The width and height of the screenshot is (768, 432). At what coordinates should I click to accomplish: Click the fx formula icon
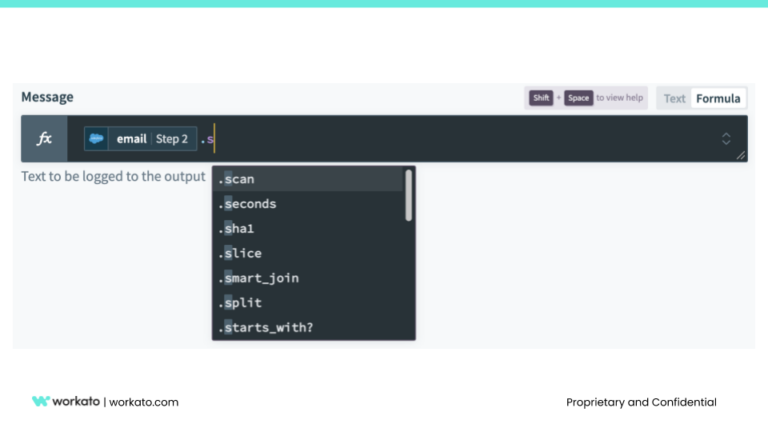coord(44,139)
